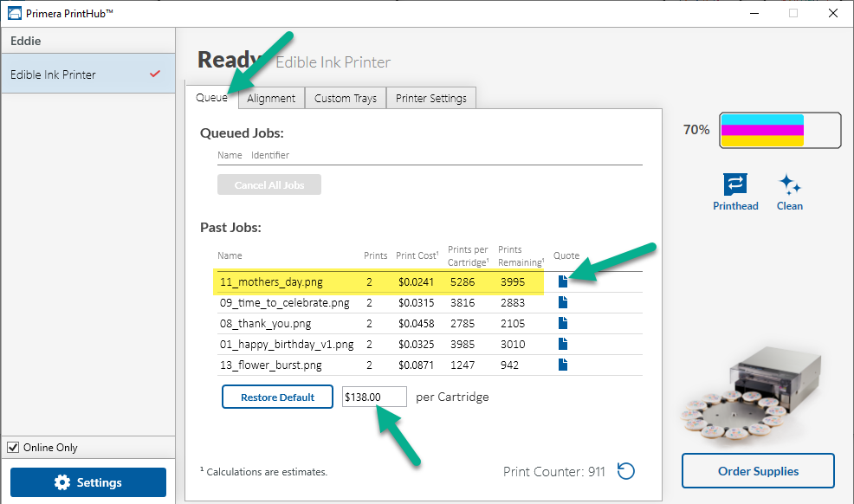Click the Eddie printer product image
The height and width of the screenshot is (504, 854).
(751, 393)
